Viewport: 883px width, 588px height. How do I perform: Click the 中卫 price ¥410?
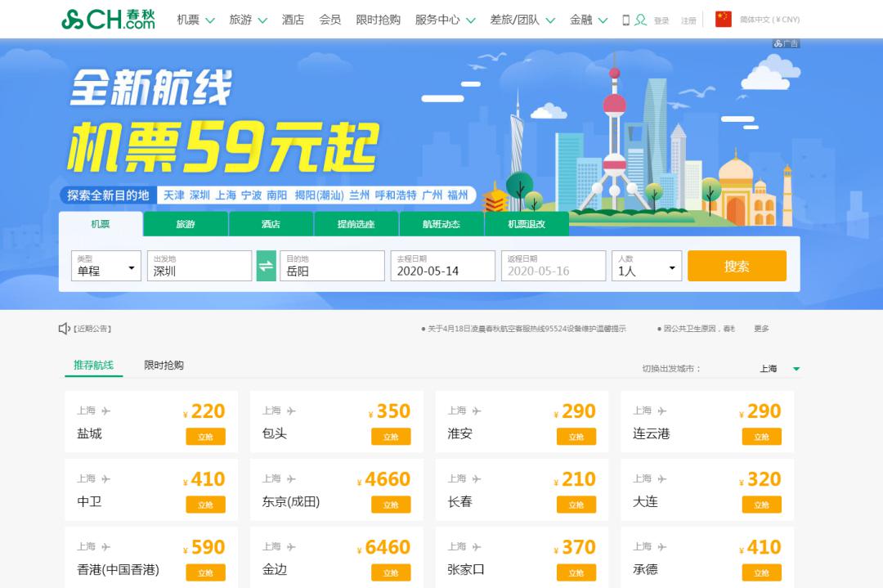point(204,479)
